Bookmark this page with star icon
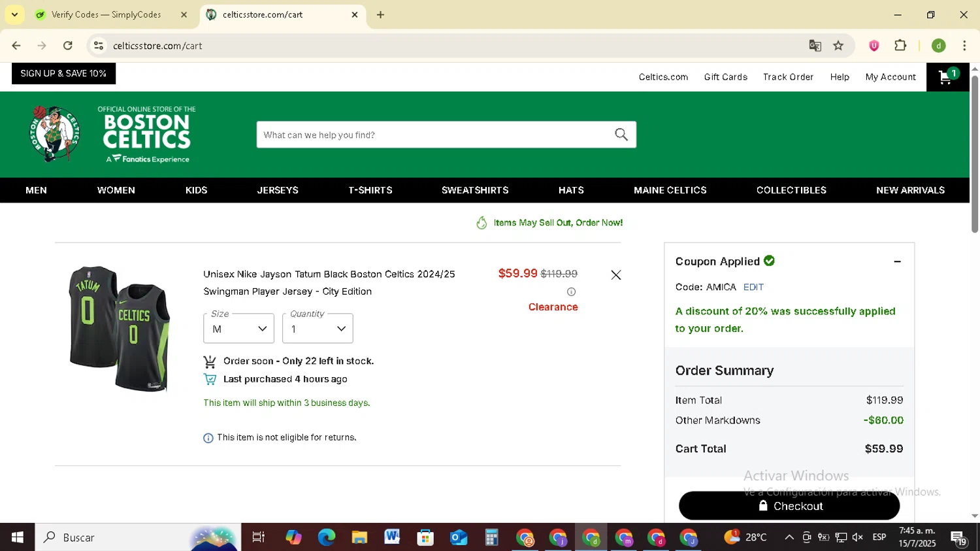 tap(838, 46)
